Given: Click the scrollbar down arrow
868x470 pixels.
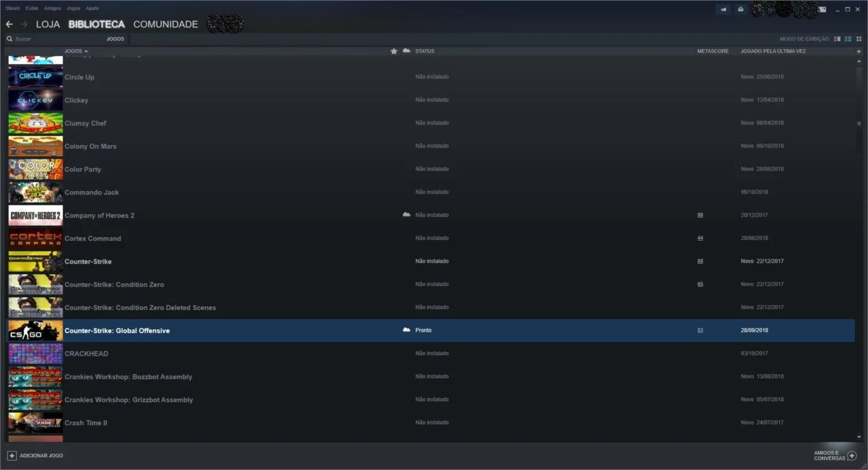Looking at the screenshot, I should pyautogui.click(x=859, y=437).
